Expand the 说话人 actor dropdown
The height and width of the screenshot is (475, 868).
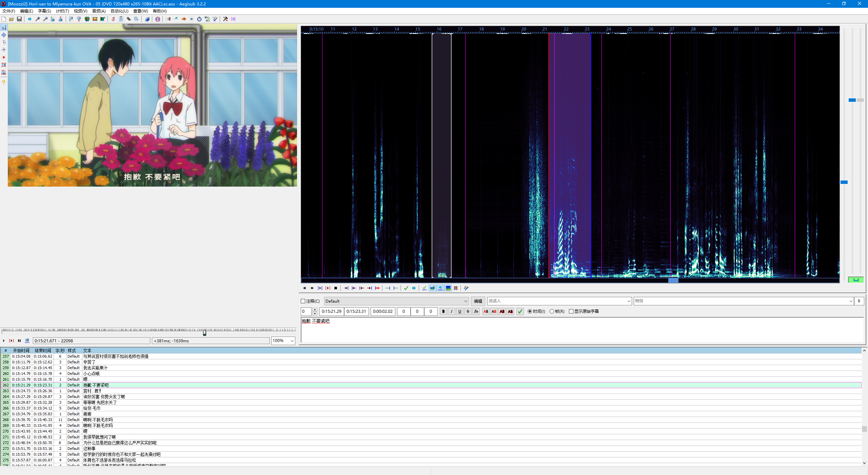coord(629,301)
